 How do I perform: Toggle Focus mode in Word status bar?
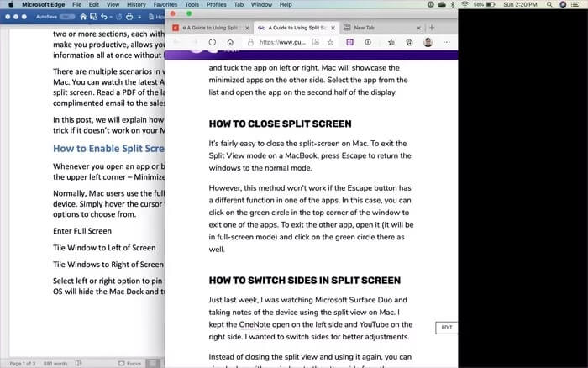[x=129, y=364]
